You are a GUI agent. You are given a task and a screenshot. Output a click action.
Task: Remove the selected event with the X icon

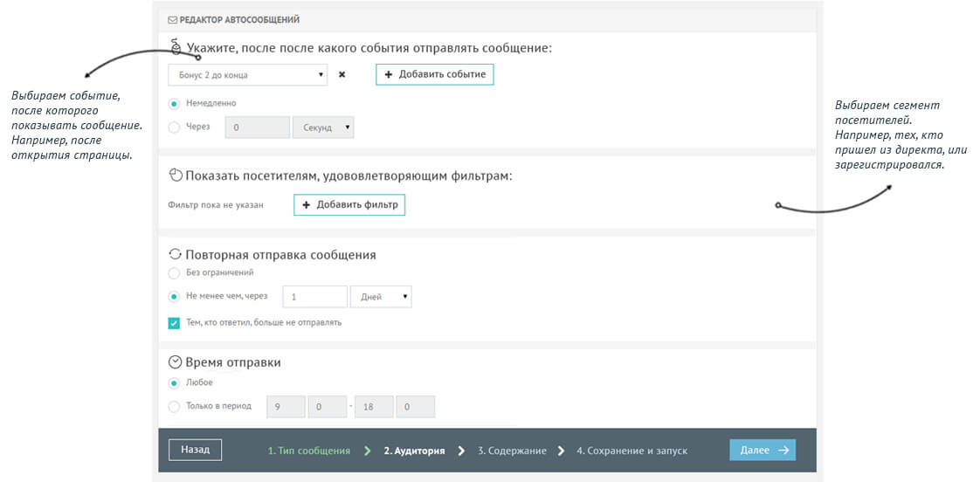click(342, 75)
